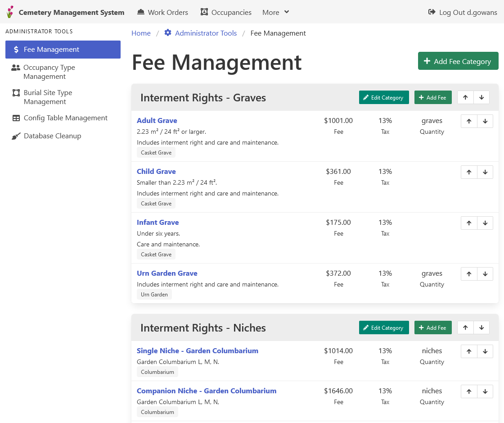Move Adult Grave down using its down arrow

(485, 121)
